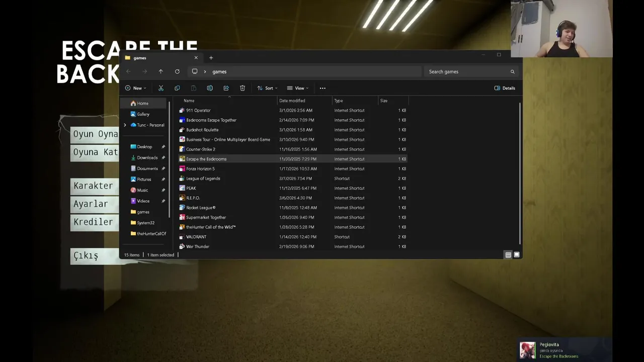Image resolution: width=644 pixels, height=362 pixels.
Task: Click Karakter in the game menu
Action: (x=95, y=186)
